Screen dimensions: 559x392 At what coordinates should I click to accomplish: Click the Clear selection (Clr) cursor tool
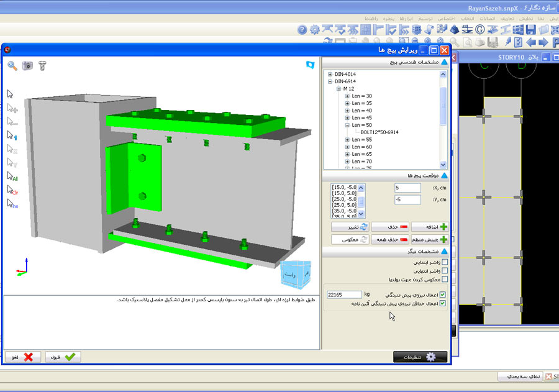pyautogui.click(x=12, y=190)
